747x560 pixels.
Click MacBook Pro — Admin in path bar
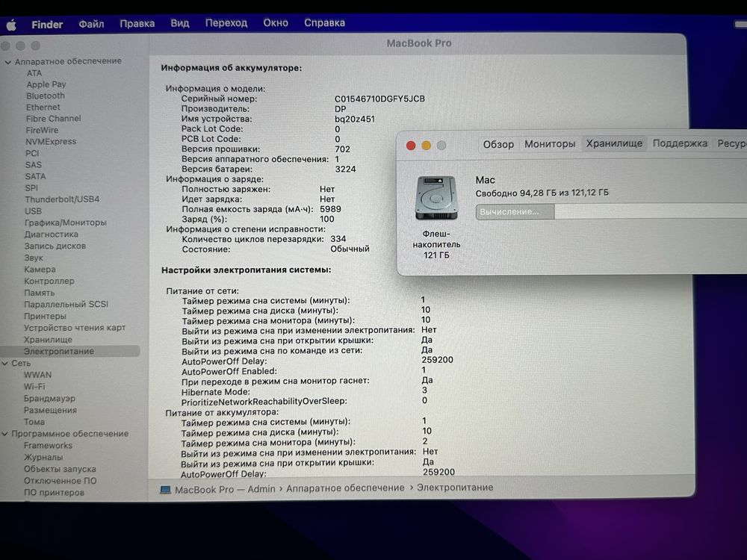tap(225, 489)
